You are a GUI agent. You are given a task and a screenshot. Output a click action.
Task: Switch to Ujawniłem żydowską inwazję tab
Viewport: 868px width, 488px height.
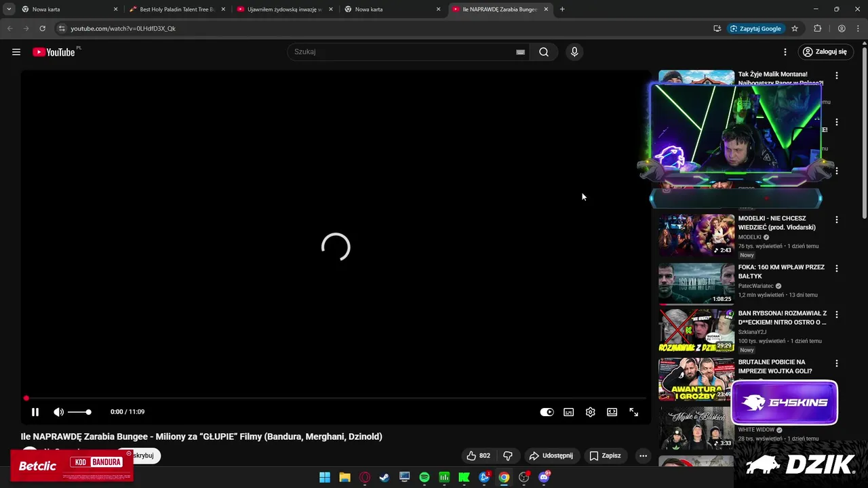tap(284, 9)
